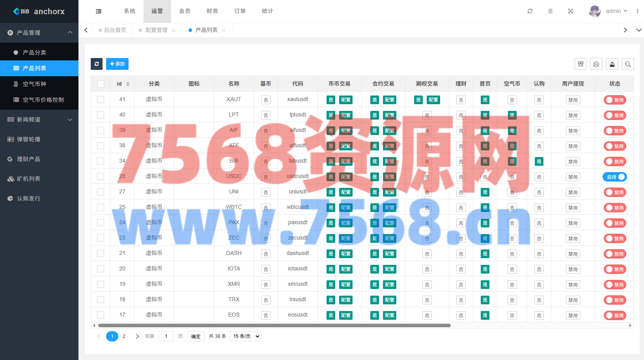644x360 pixels.
Task: Switch to the 后台首页 tab
Action: [x=115, y=30]
